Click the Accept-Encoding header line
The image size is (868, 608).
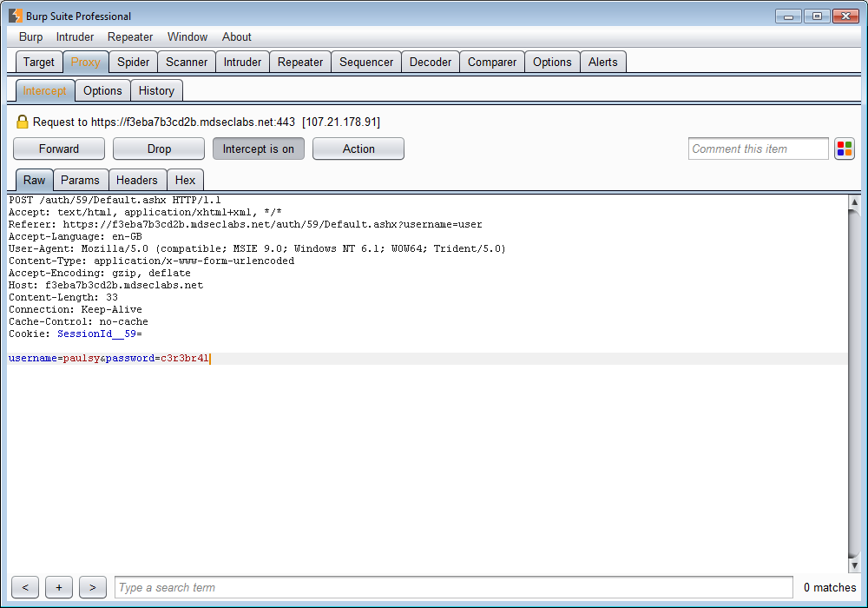[x=100, y=273]
